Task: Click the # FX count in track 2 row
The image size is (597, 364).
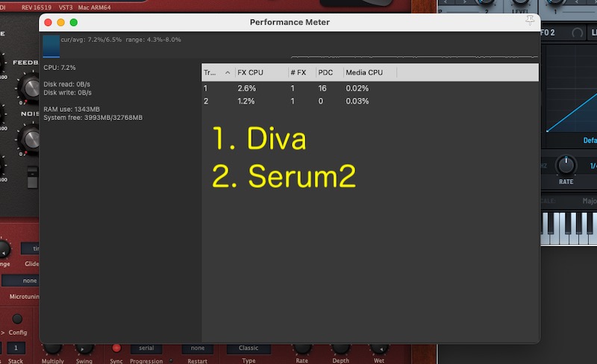Action: (293, 101)
